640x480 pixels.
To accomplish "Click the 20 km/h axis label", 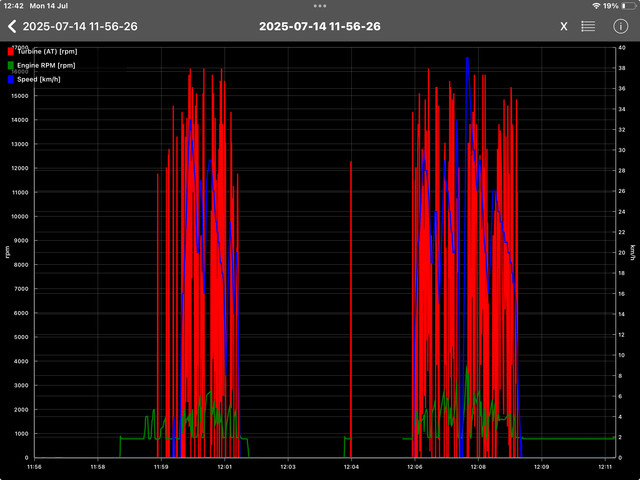I will click(x=622, y=253).
